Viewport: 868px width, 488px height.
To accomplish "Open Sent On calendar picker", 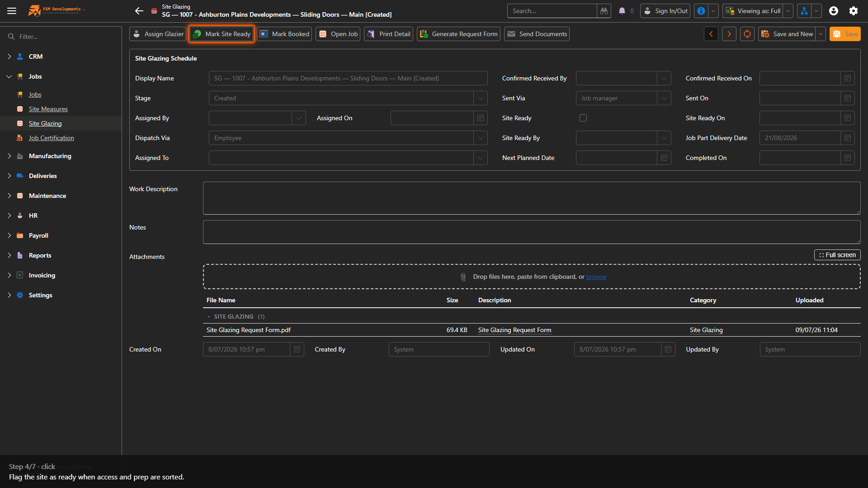I will [x=848, y=98].
